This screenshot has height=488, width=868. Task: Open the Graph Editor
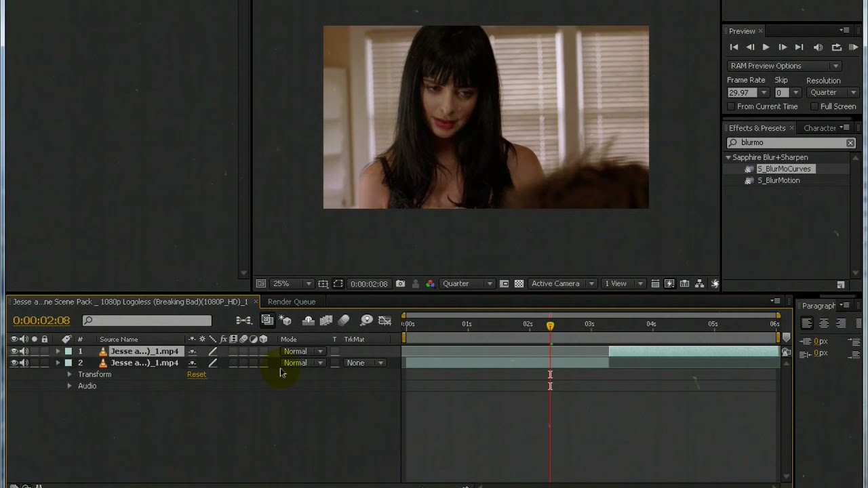[x=384, y=321]
